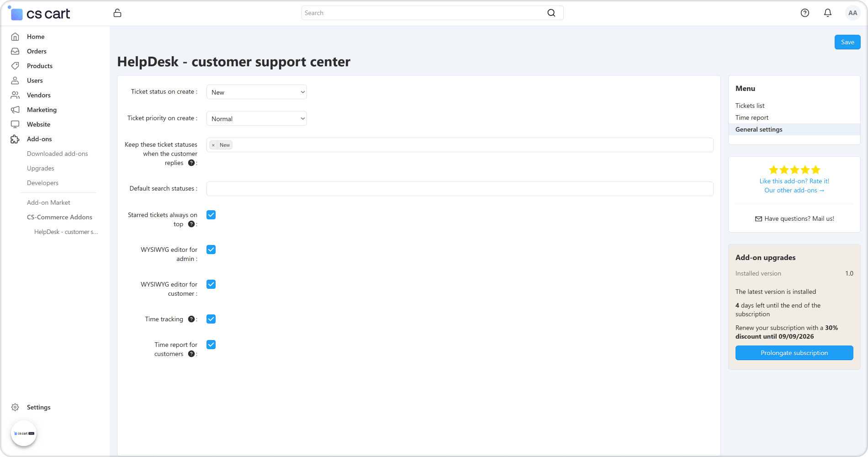Click the Products tag icon
Viewport: 868px width, 457px height.
tap(15, 66)
